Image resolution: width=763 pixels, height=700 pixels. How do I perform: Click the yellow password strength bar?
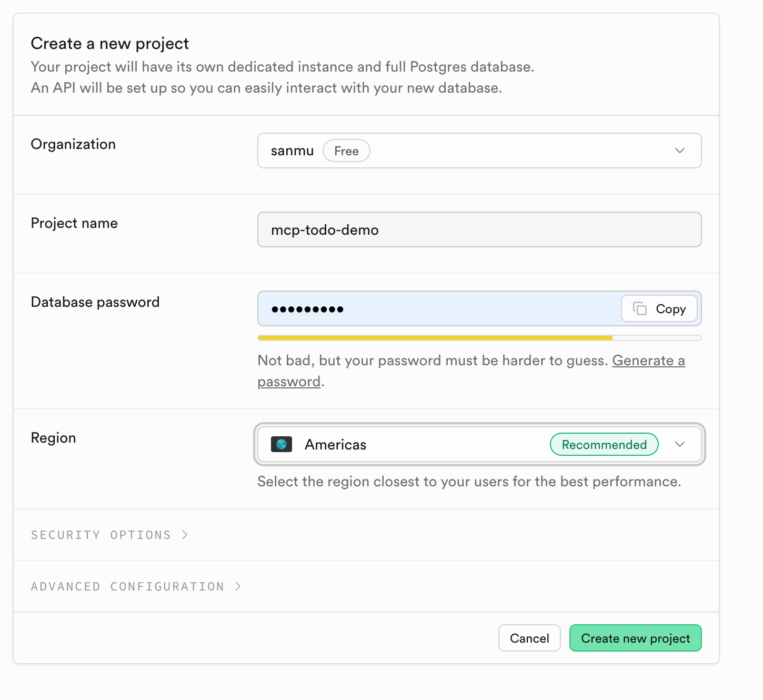point(435,338)
